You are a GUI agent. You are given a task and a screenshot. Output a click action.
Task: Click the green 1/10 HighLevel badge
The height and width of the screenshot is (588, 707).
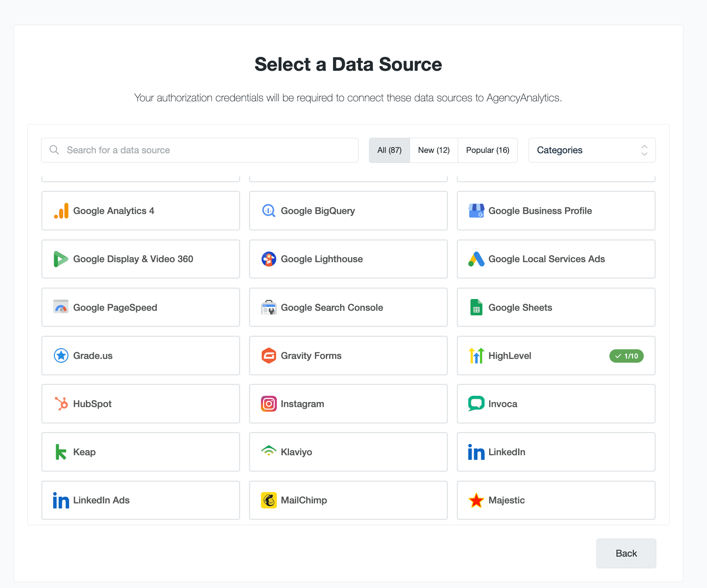626,356
